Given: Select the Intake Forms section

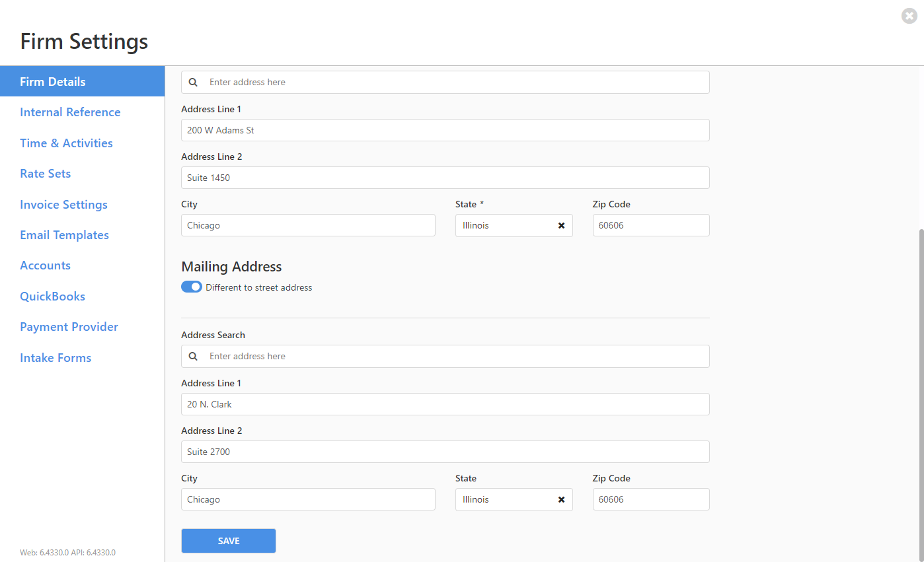Looking at the screenshot, I should [x=56, y=357].
